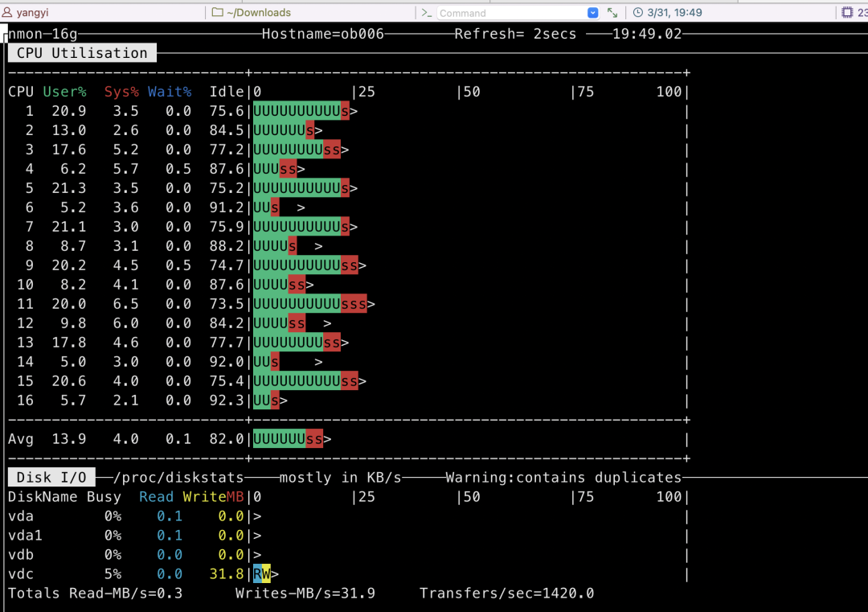Click CPU 2 idle value 84.5
This screenshot has width=868, height=612.
pos(227,131)
